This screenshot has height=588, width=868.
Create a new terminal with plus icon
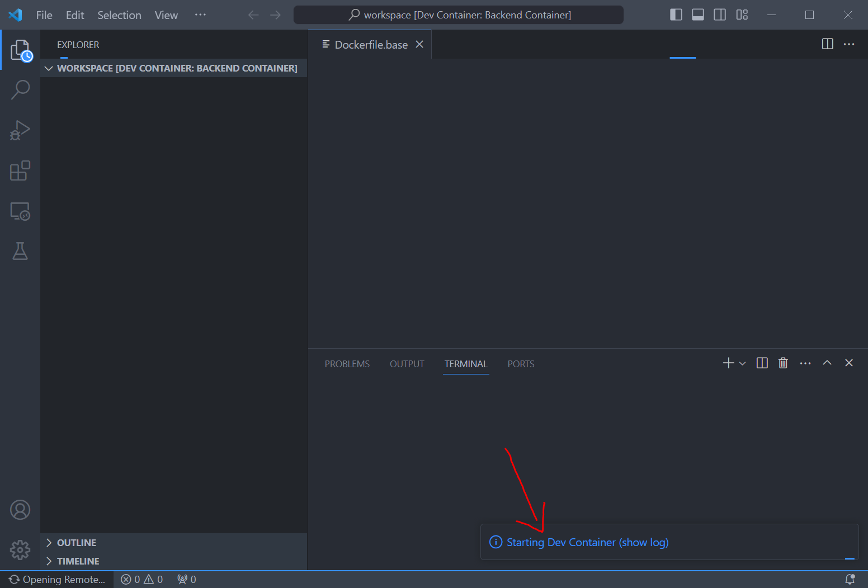tap(728, 363)
